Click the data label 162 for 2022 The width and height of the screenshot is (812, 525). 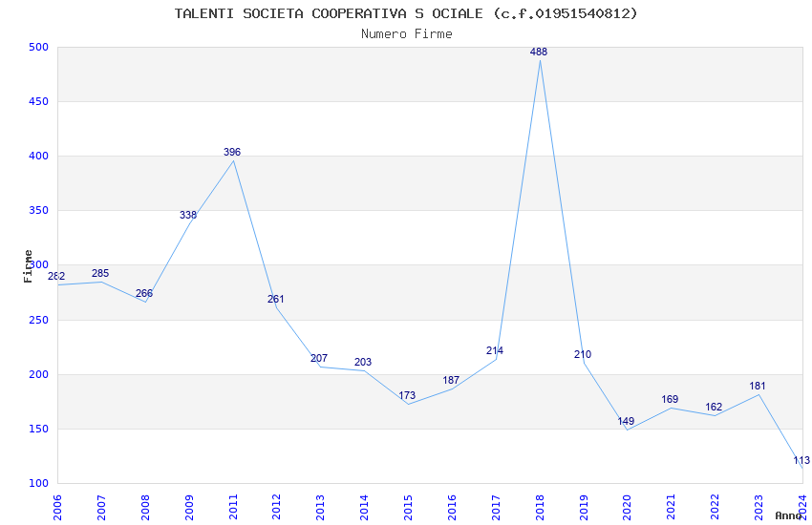click(714, 408)
